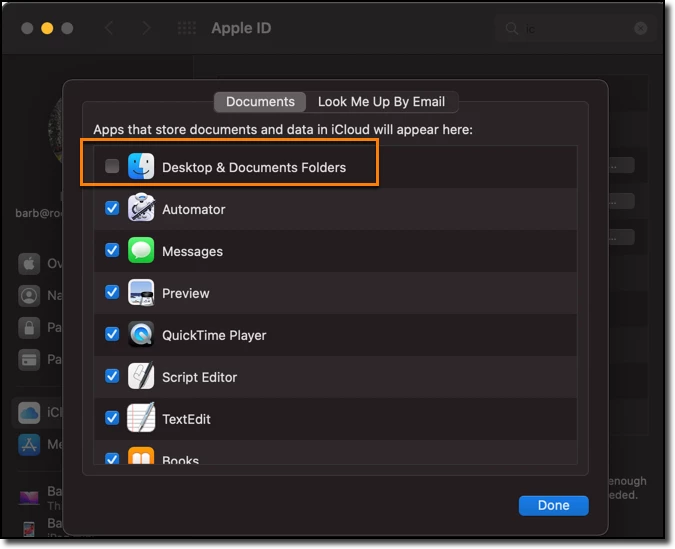Click the QuickTime Player label text

(214, 335)
